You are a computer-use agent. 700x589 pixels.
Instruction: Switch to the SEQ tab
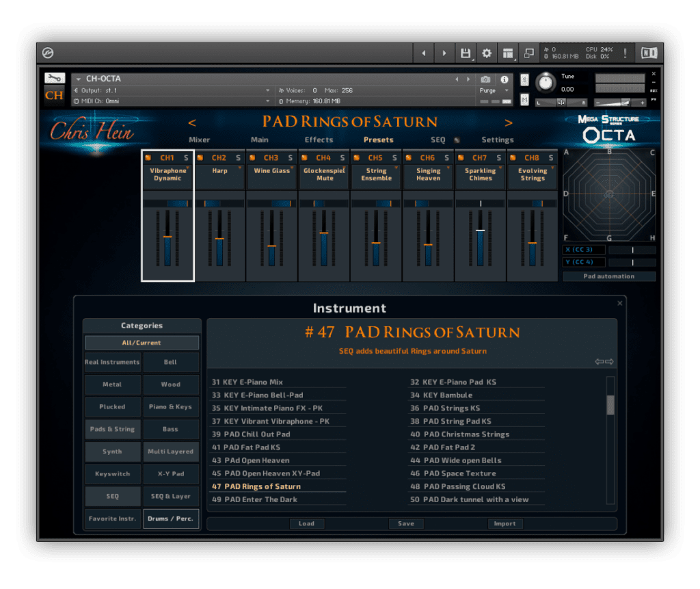(x=438, y=140)
